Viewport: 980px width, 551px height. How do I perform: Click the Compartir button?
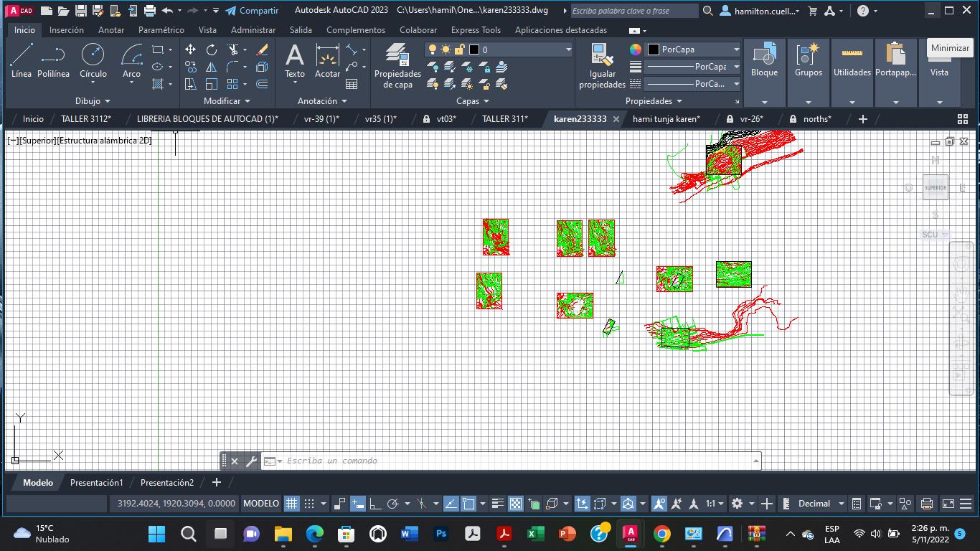pos(252,11)
